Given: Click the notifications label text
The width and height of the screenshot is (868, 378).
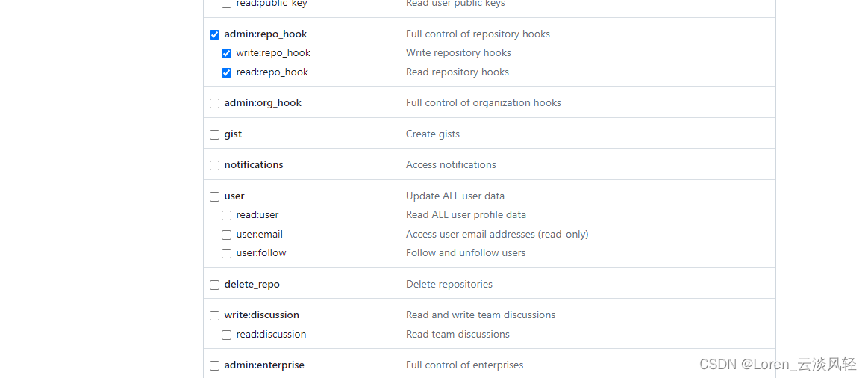Looking at the screenshot, I should [x=254, y=164].
